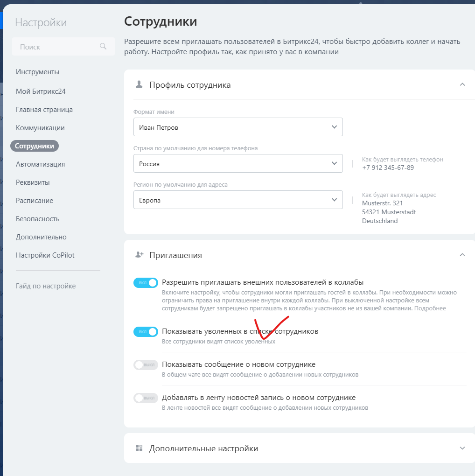The width and height of the screenshot is (475, 476).
Task: Open Гайд по настройке link
Action: [46, 286]
